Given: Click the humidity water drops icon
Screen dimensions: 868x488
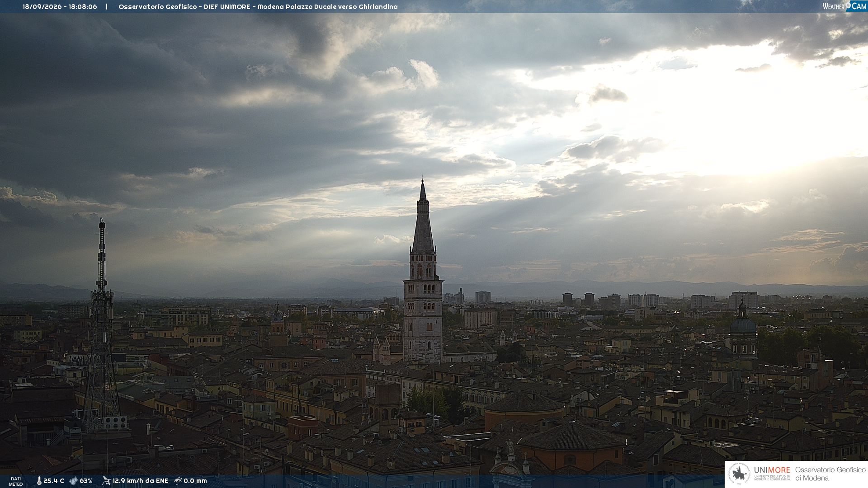Looking at the screenshot, I should tap(73, 481).
